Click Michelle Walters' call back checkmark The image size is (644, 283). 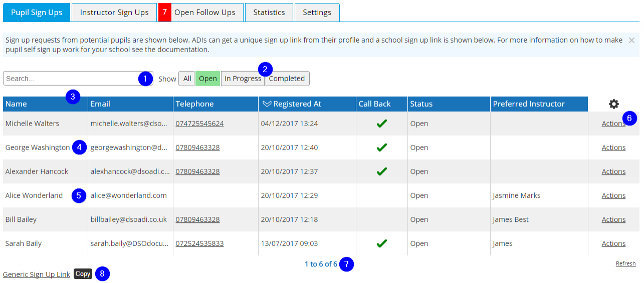point(381,123)
